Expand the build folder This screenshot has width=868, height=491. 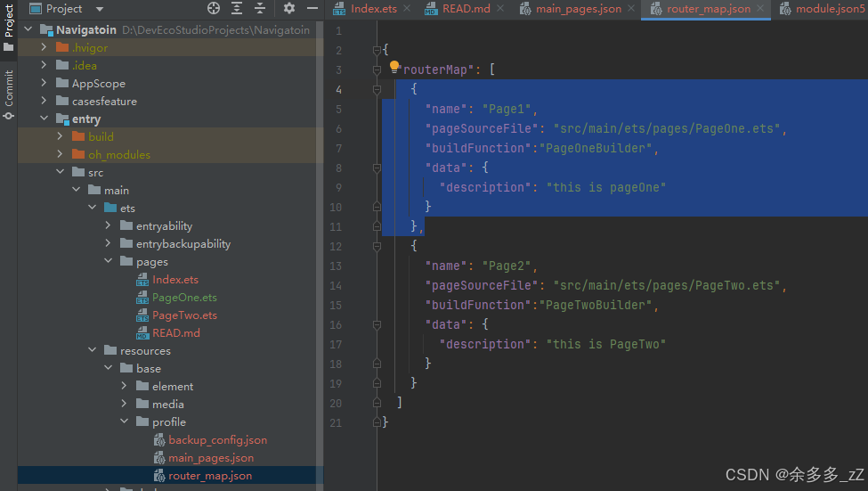point(60,135)
